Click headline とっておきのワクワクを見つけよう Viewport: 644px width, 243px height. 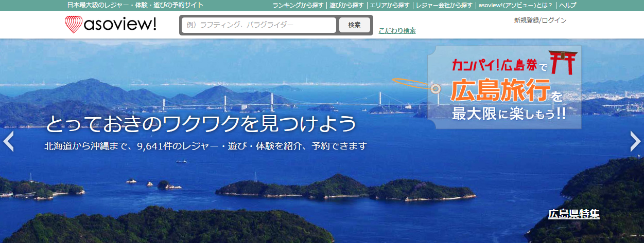[201, 123]
